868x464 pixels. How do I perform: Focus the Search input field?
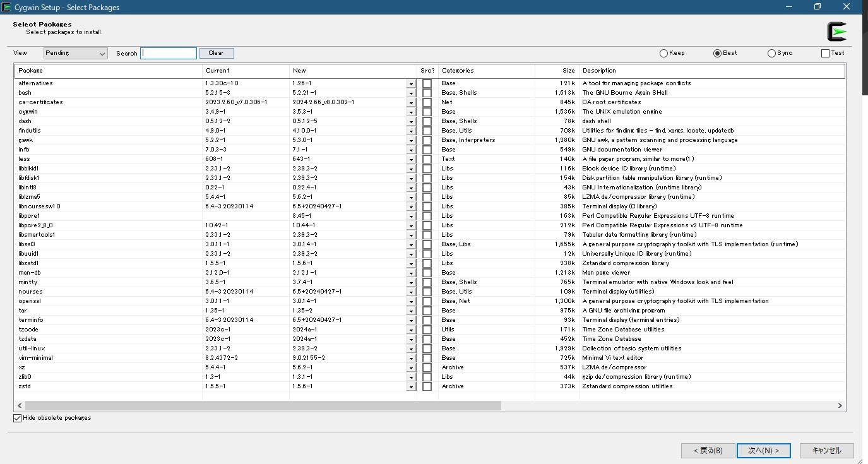click(169, 54)
